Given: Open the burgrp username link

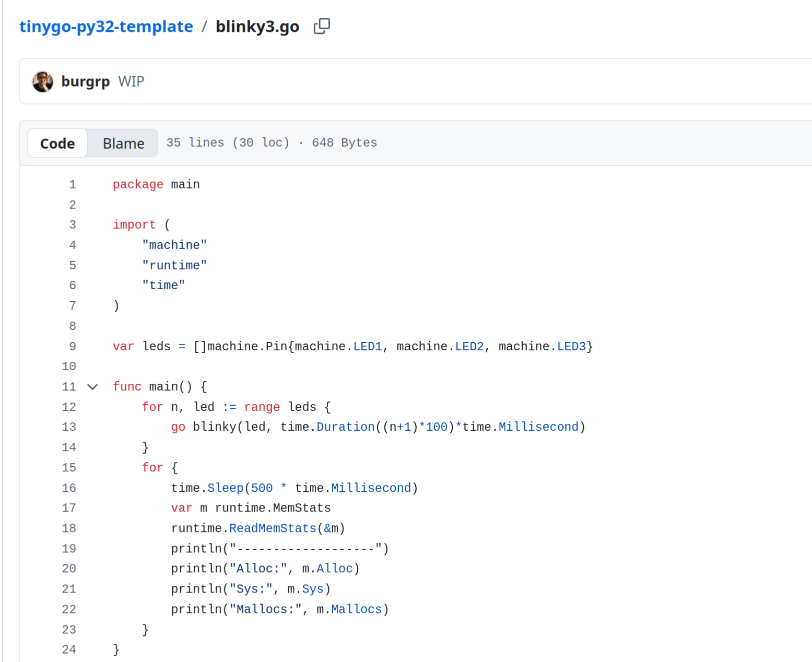Looking at the screenshot, I should pos(86,81).
